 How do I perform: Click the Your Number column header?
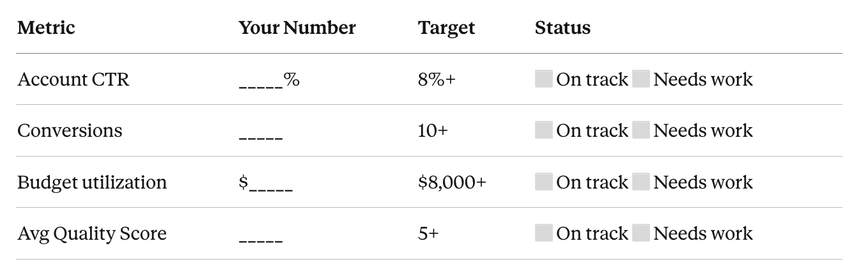point(297,27)
